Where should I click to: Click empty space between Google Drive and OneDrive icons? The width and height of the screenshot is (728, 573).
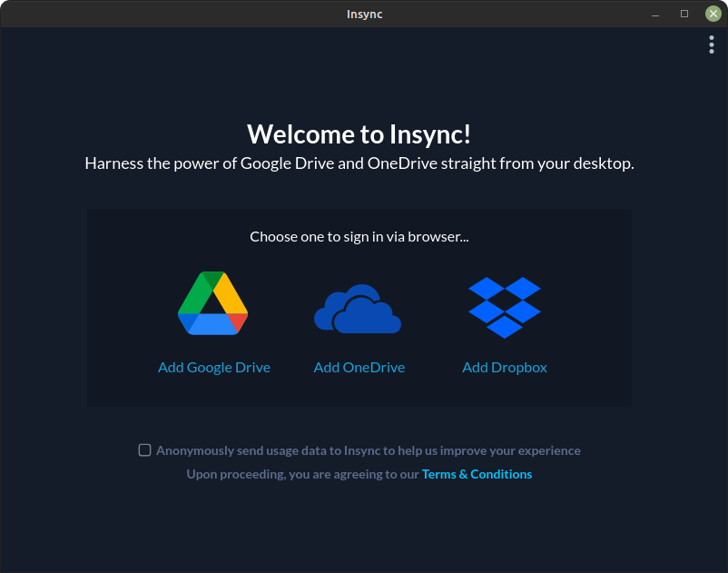[281, 309]
